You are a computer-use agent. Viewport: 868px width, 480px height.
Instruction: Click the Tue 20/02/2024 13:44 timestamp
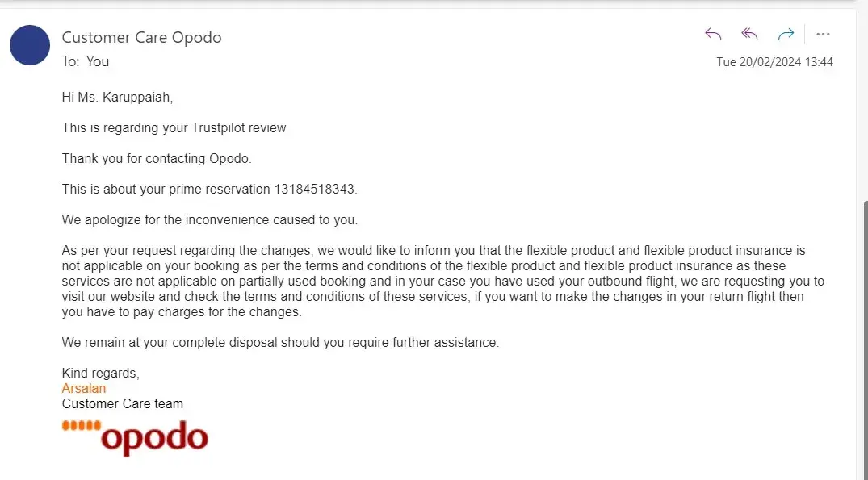774,62
